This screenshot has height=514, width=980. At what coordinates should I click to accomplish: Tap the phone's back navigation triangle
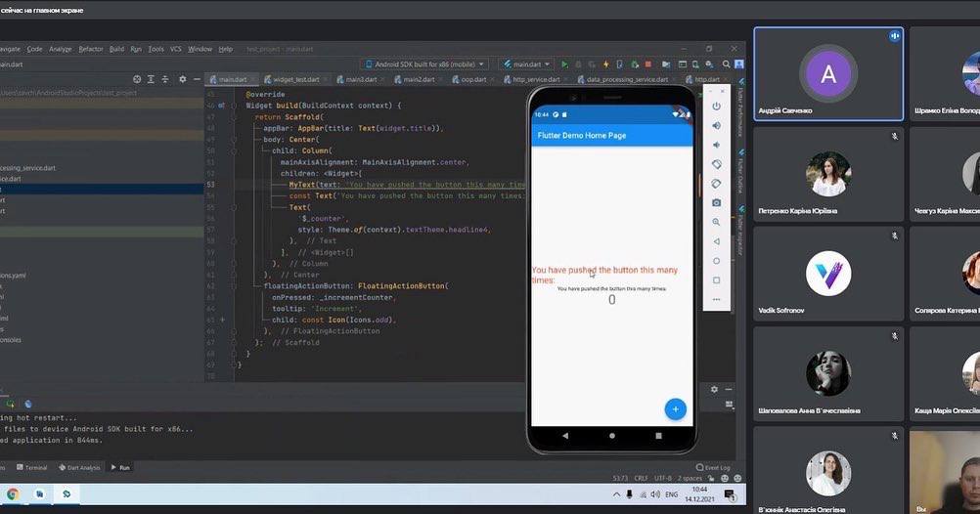[565, 435]
